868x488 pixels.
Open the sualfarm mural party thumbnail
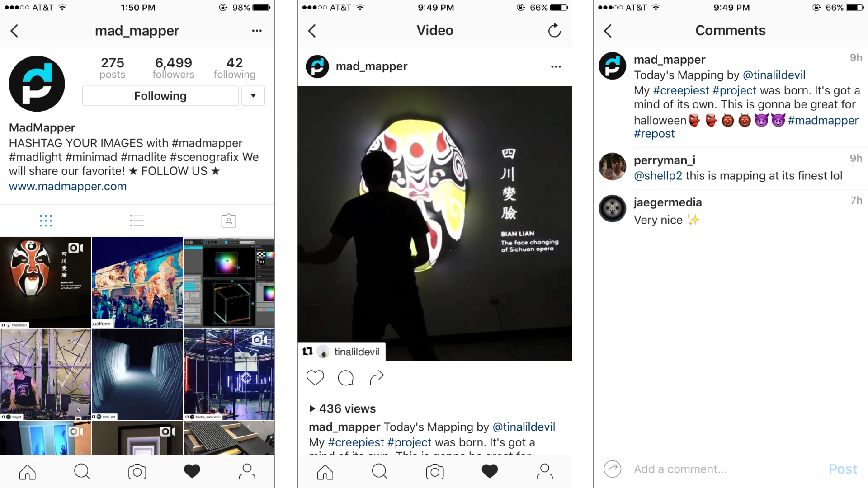[x=137, y=282]
